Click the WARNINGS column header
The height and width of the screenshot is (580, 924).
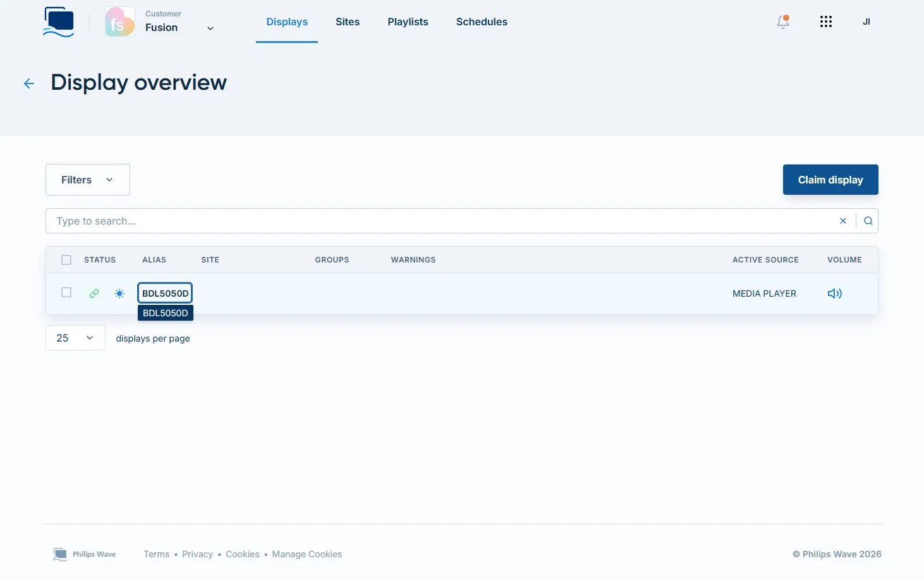[413, 260]
